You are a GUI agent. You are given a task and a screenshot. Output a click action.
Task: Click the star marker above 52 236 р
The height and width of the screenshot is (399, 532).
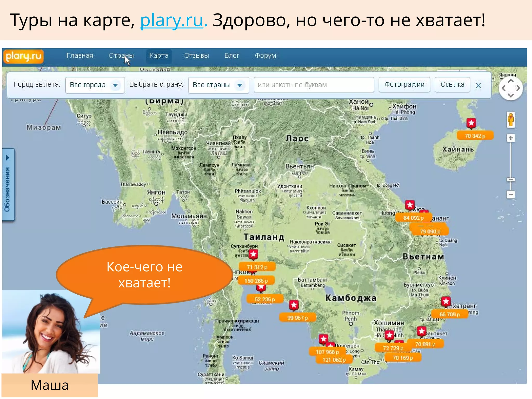point(261,287)
